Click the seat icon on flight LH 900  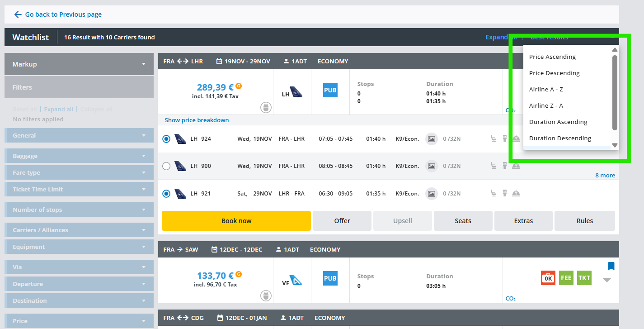tap(494, 166)
